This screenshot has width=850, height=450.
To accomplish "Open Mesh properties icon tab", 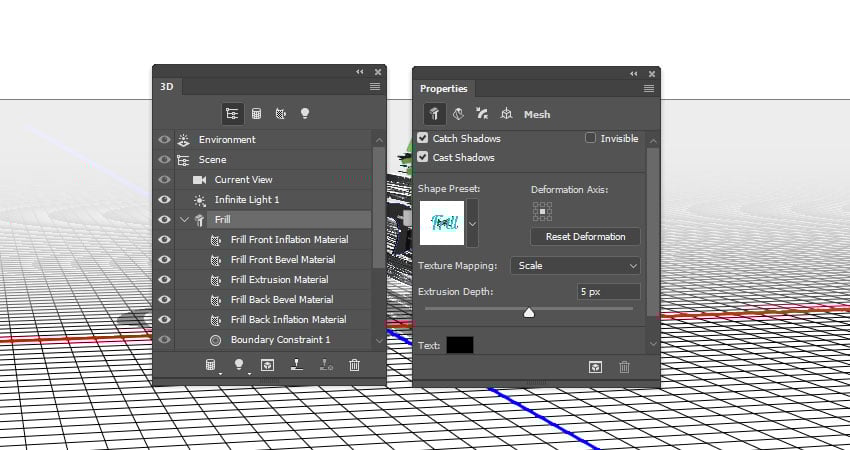I will point(434,114).
